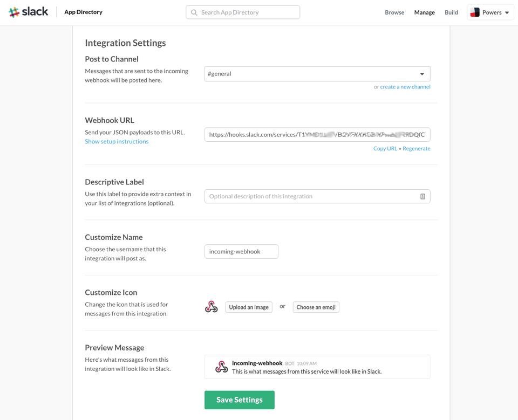Click the Regenerate link
Image resolution: width=518 pixels, height=420 pixels.
click(x=416, y=148)
